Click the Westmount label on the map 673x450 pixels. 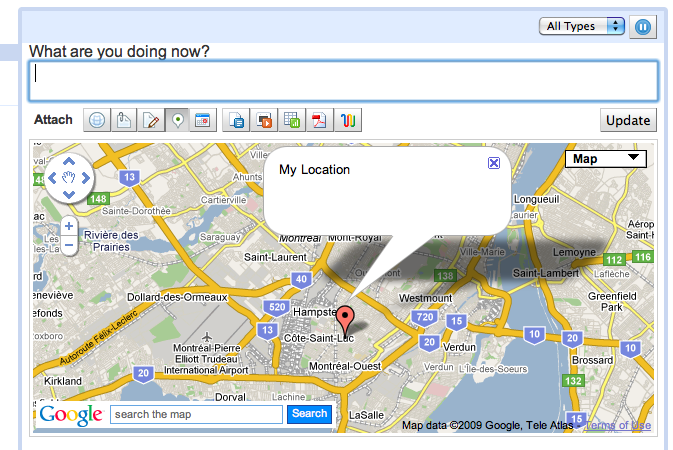[x=425, y=298]
